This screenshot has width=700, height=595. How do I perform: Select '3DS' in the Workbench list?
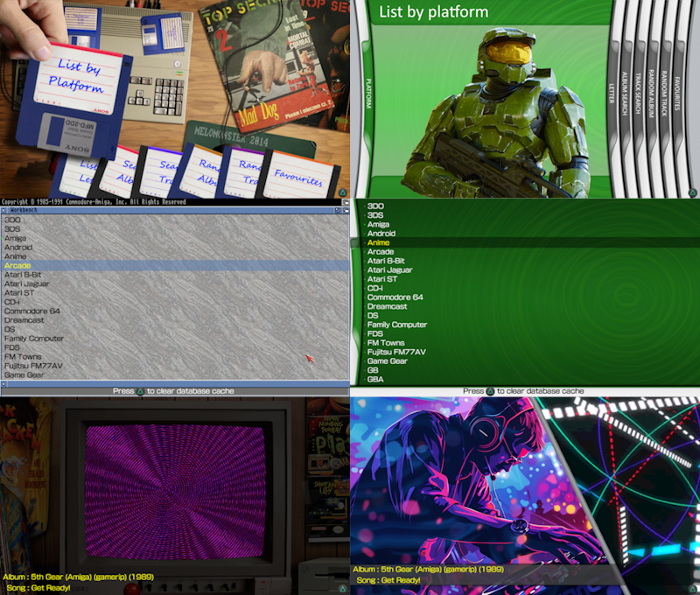12,229
